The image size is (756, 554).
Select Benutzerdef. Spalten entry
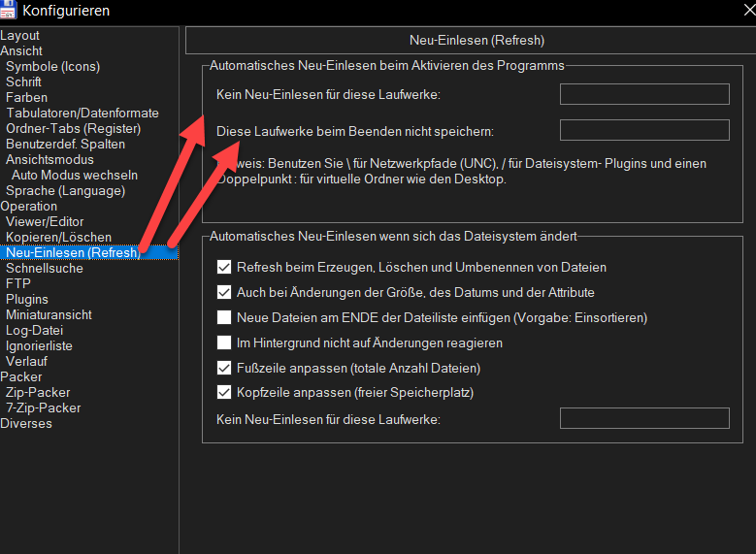point(66,145)
